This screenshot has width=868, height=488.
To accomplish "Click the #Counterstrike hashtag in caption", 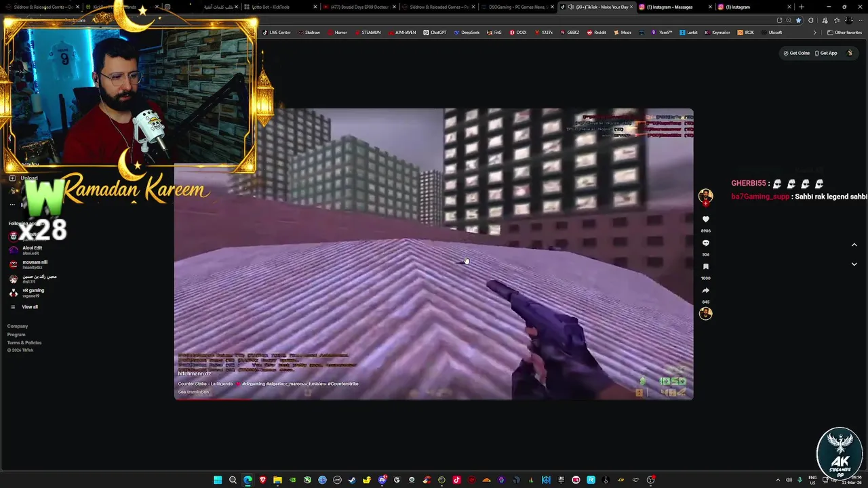I will coord(343,384).
